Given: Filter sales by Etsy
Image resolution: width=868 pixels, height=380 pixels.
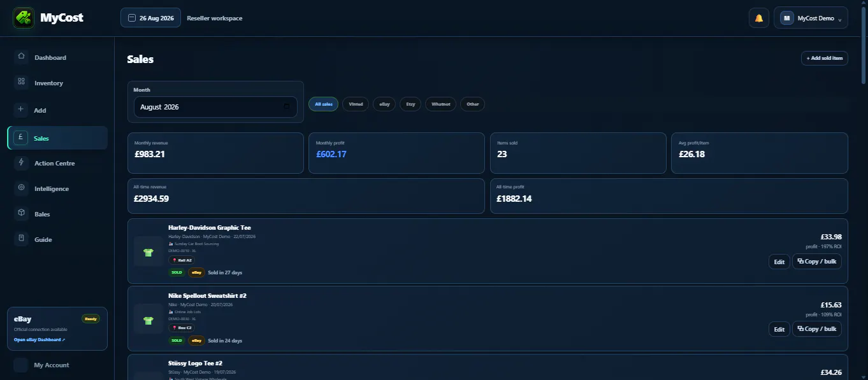Looking at the screenshot, I should (x=410, y=104).
